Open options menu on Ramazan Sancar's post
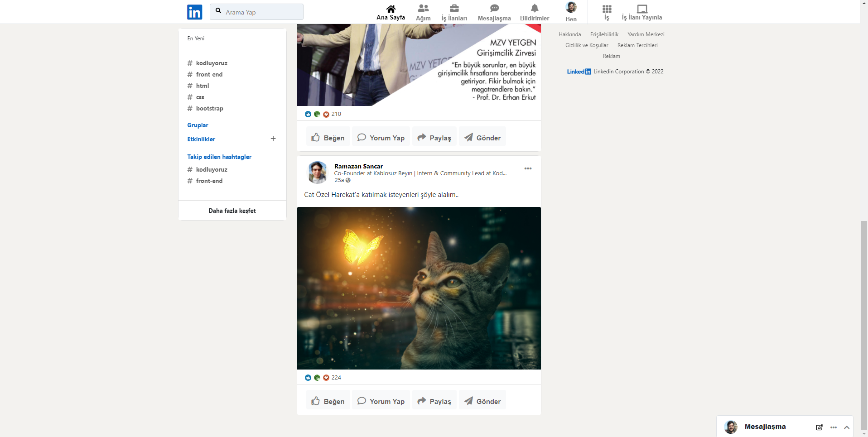The height and width of the screenshot is (437, 868). pyautogui.click(x=527, y=168)
